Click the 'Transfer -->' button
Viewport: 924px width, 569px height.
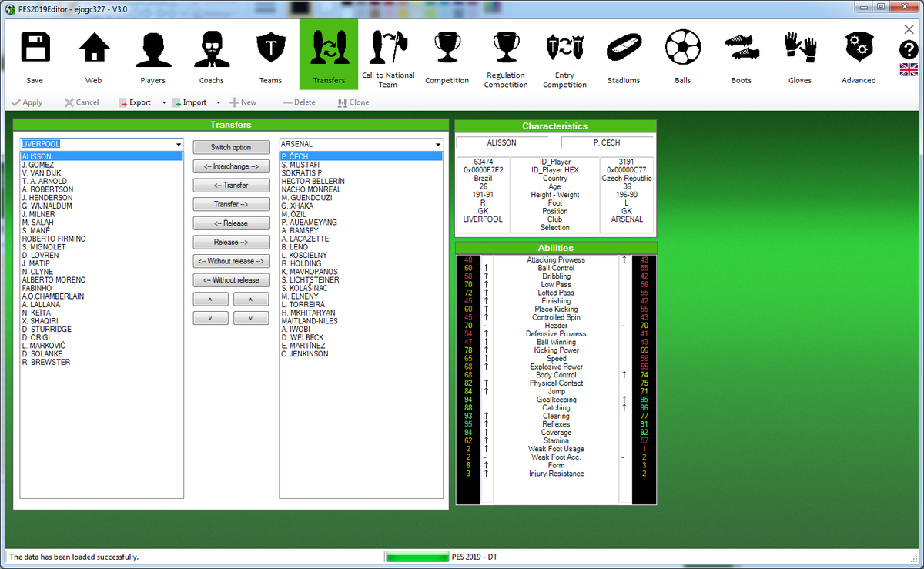pos(231,204)
